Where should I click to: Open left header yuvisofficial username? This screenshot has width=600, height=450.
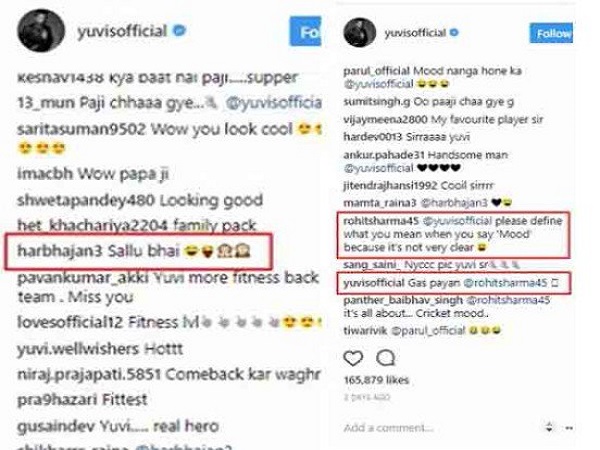122,31
